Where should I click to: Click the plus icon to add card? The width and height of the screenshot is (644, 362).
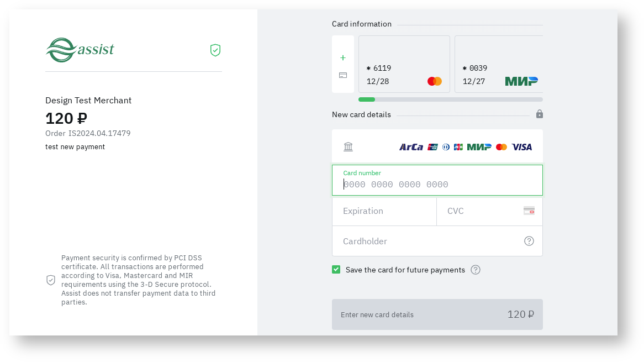pos(343,57)
